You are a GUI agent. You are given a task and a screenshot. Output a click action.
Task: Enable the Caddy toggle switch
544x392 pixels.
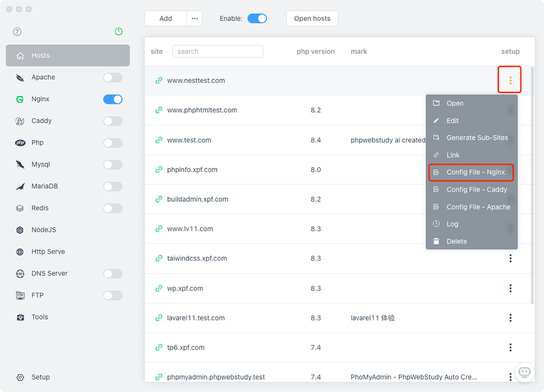pos(113,121)
